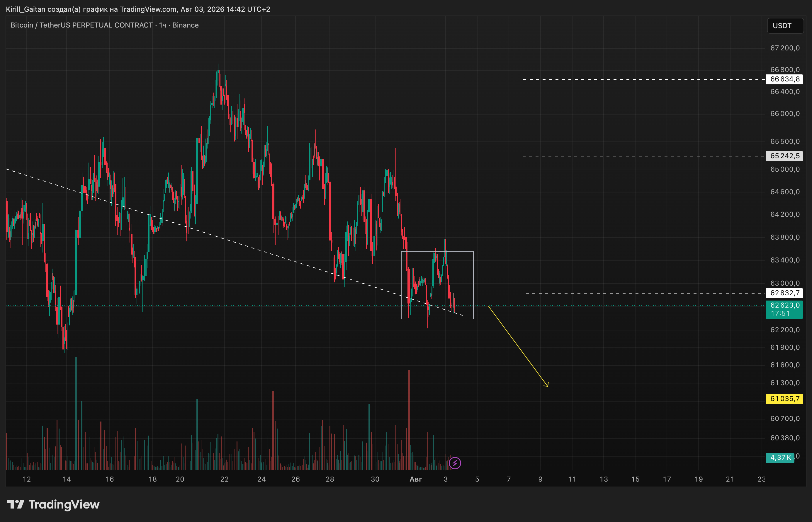Click date 14 on the time axis

pos(67,479)
